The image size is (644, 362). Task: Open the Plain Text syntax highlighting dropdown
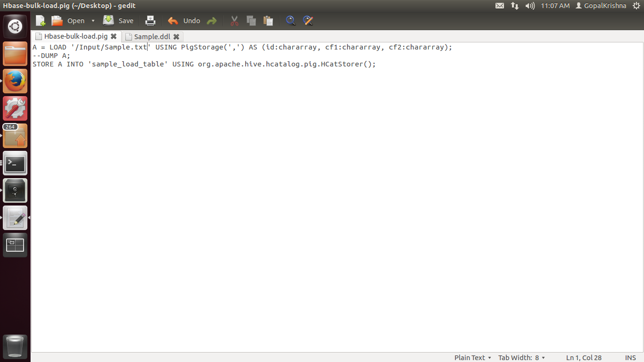[x=472, y=357]
